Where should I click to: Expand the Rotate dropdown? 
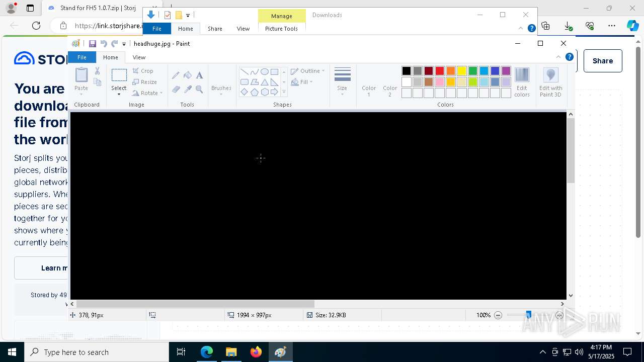click(161, 93)
